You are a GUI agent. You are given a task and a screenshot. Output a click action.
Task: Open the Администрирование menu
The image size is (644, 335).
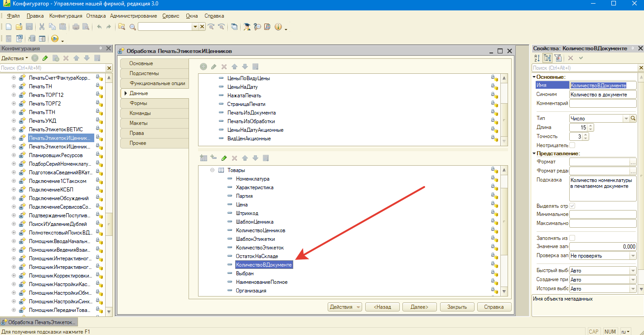pyautogui.click(x=133, y=16)
